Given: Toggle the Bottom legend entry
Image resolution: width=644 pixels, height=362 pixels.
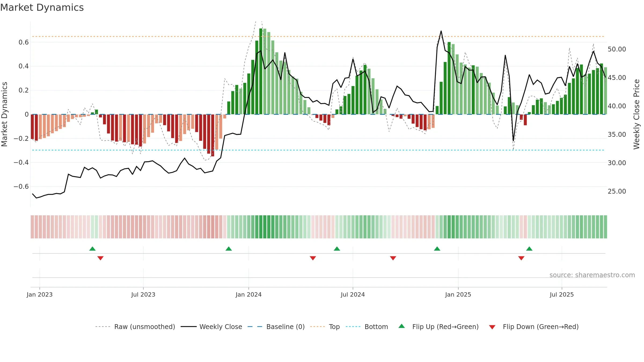Looking at the screenshot, I should [367, 327].
